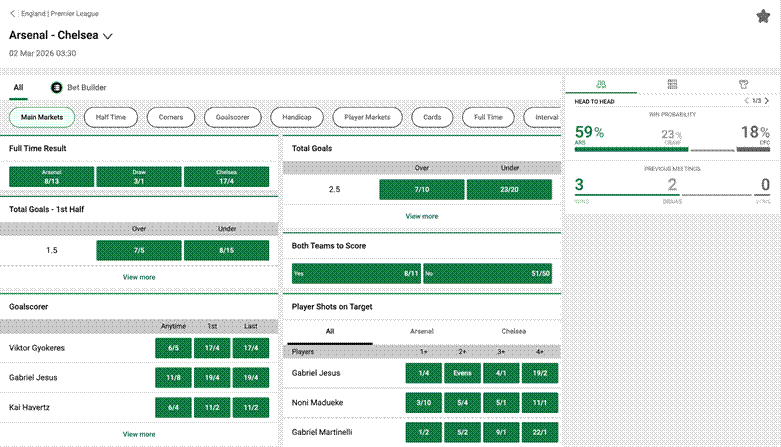Select the Main Markets filter pill
781x447 pixels.
point(42,117)
